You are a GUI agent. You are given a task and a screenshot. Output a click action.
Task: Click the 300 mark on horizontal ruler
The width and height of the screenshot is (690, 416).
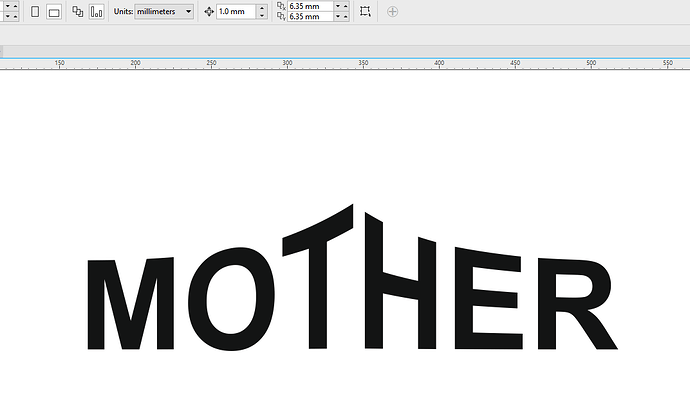(x=287, y=63)
